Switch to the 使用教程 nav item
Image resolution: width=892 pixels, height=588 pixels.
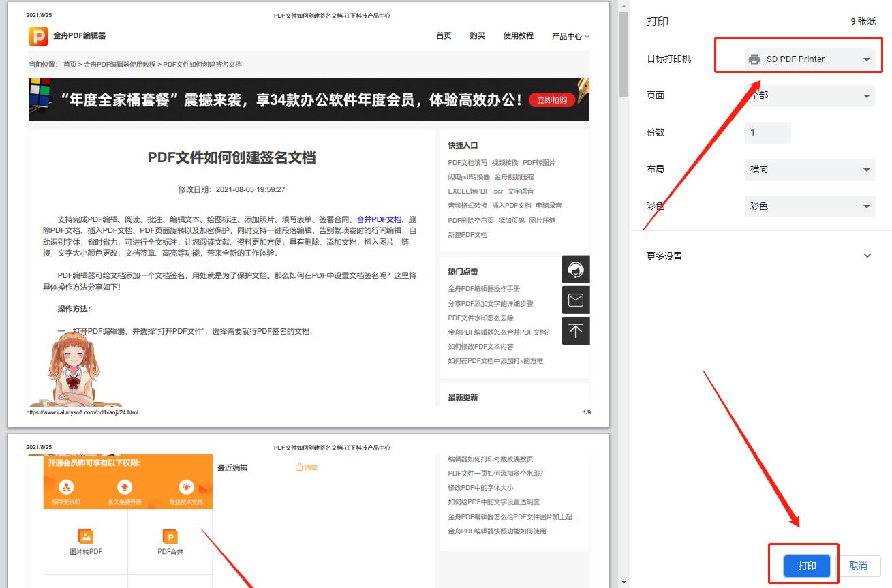click(519, 35)
